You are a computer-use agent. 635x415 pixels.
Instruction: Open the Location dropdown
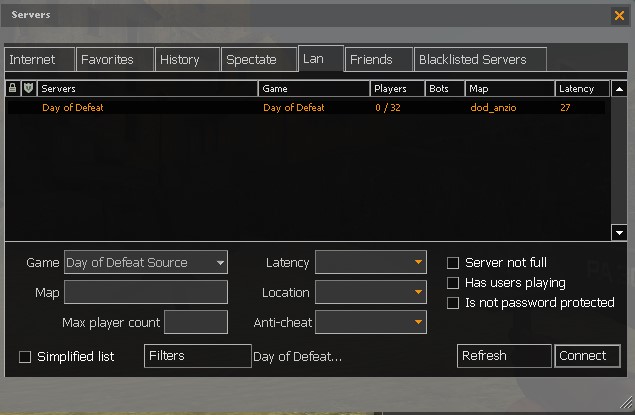click(x=371, y=293)
